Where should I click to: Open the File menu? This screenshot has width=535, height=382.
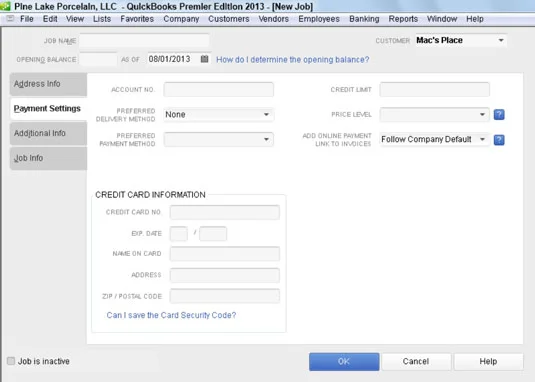coord(27,19)
